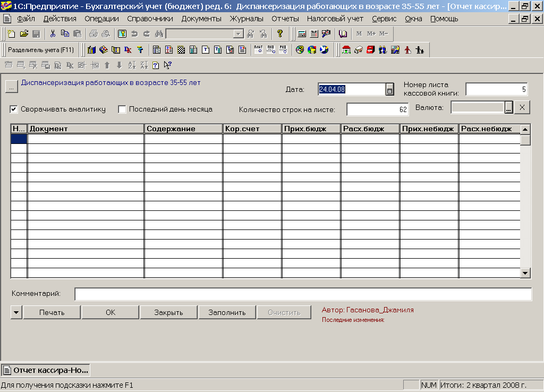Open the calendar picker beside the date field
This screenshot has width=544, height=392.
point(389,90)
